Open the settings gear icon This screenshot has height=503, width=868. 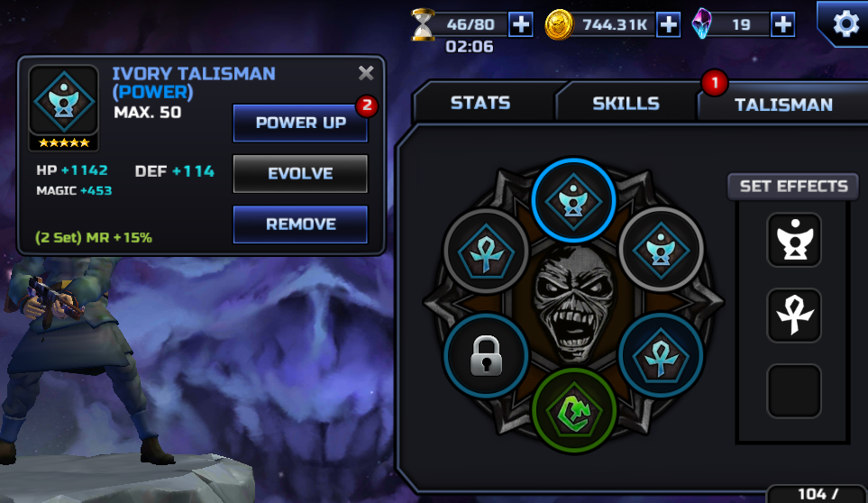845,23
